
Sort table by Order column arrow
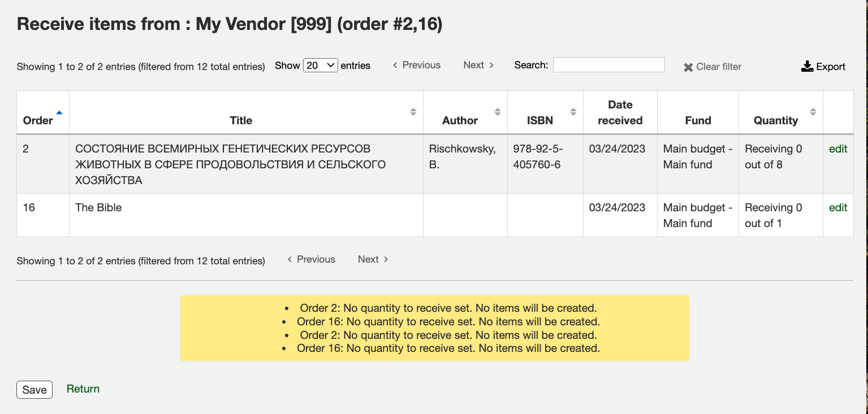[x=59, y=112]
